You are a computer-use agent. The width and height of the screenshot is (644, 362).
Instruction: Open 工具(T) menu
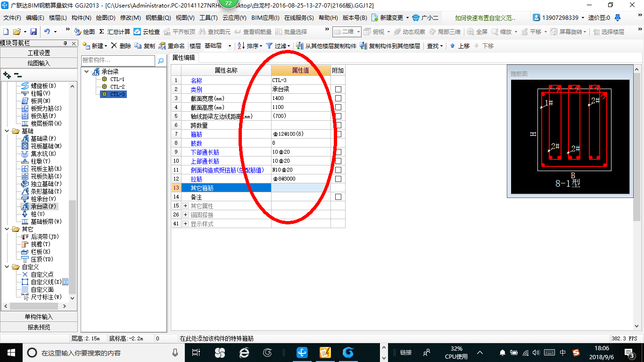[x=208, y=18]
